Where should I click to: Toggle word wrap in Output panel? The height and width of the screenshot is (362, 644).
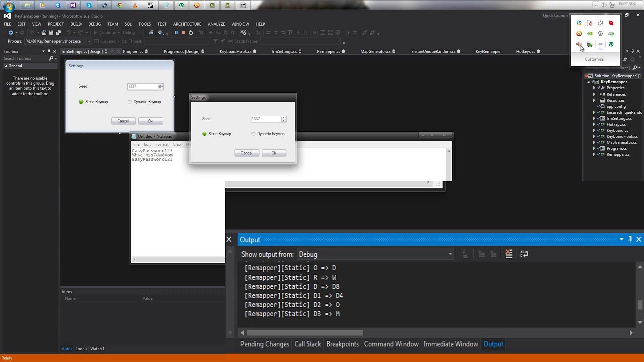point(524,254)
